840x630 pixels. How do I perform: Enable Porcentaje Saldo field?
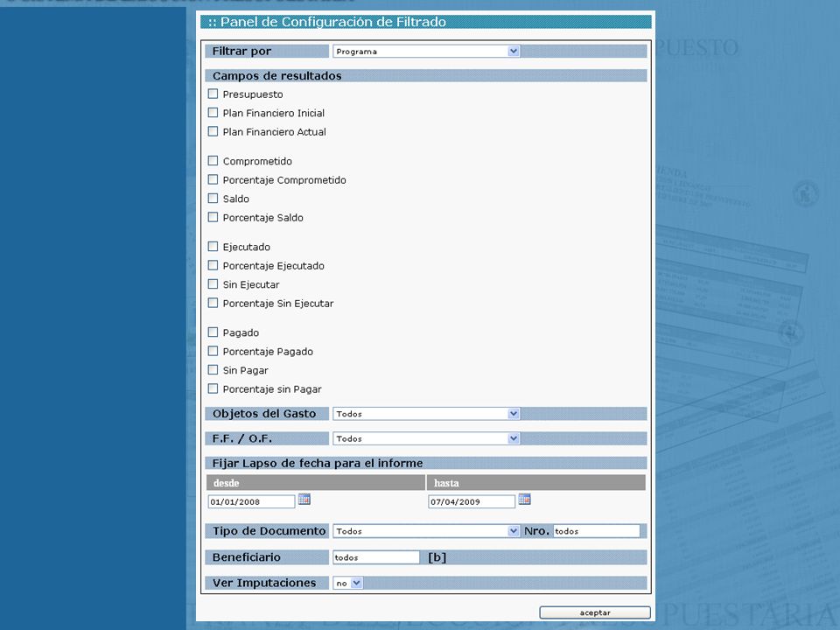tap(213, 217)
